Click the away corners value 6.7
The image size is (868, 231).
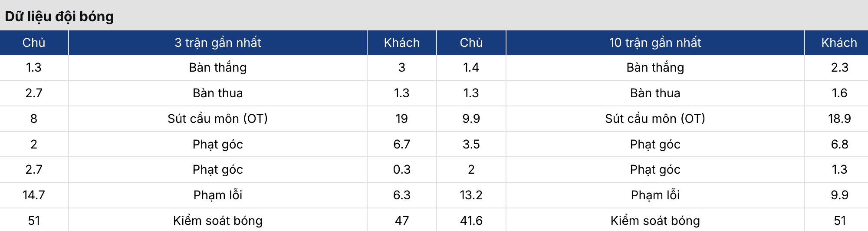[401, 144]
